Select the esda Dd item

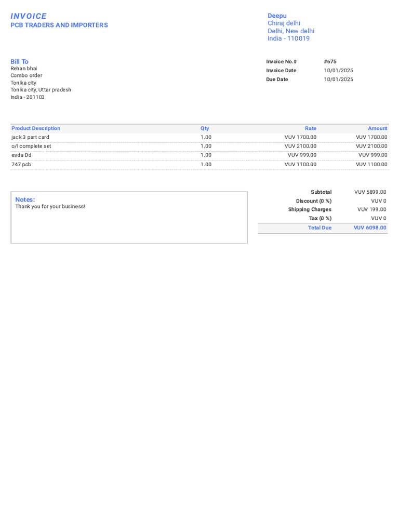click(21, 155)
